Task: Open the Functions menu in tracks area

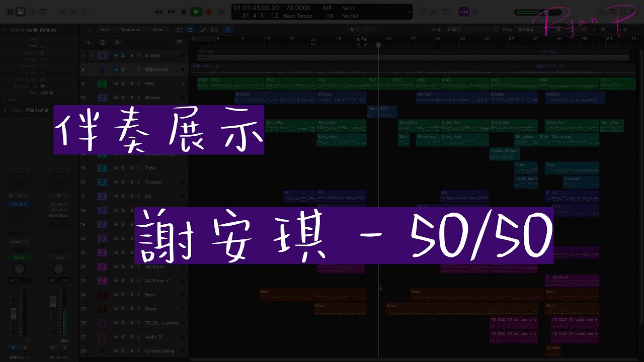Action: tap(133, 30)
